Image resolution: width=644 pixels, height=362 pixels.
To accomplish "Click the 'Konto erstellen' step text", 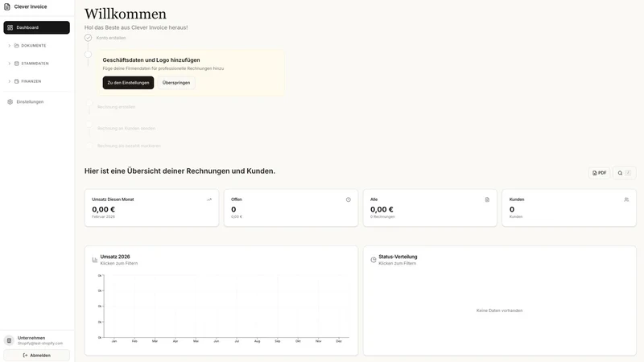I will coord(111,38).
